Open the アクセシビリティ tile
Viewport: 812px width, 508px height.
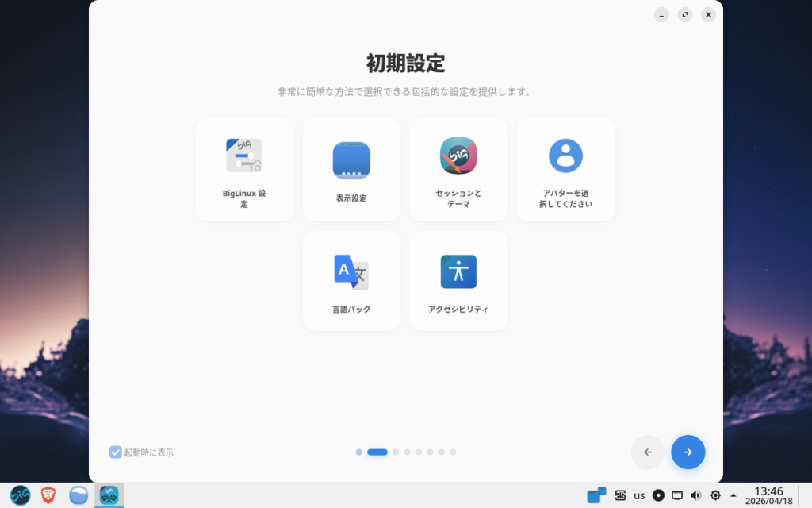[x=458, y=281]
